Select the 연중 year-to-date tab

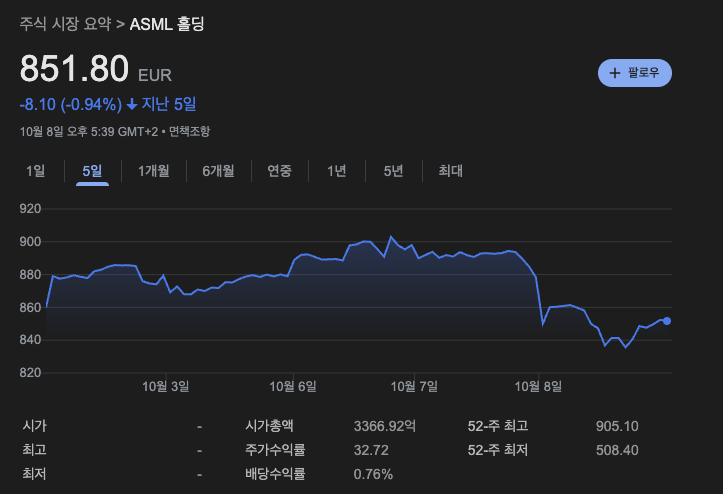tap(279, 171)
